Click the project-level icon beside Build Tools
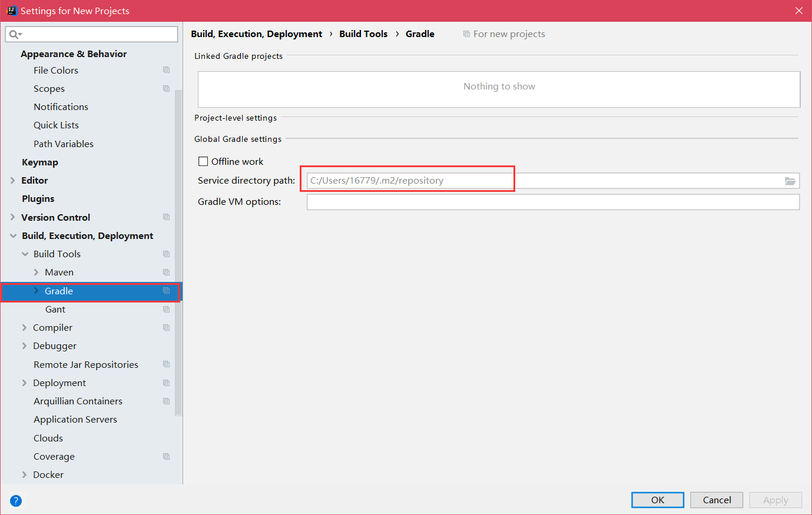Viewport: 812px width, 515px height. tap(166, 254)
